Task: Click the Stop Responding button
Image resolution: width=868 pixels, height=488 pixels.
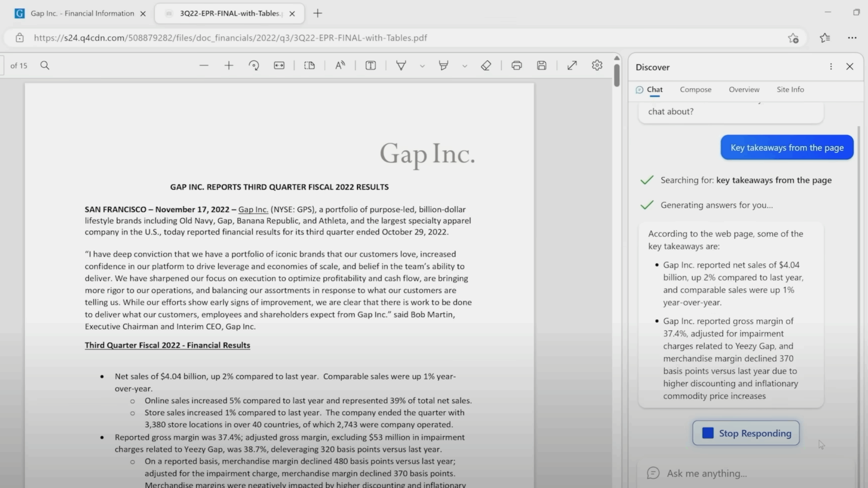Action: [x=746, y=433]
